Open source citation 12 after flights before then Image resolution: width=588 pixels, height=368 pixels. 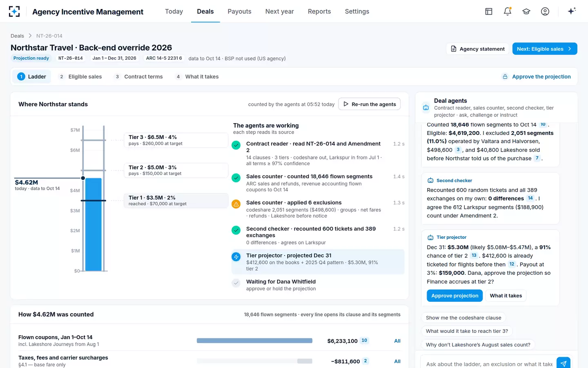512,264
